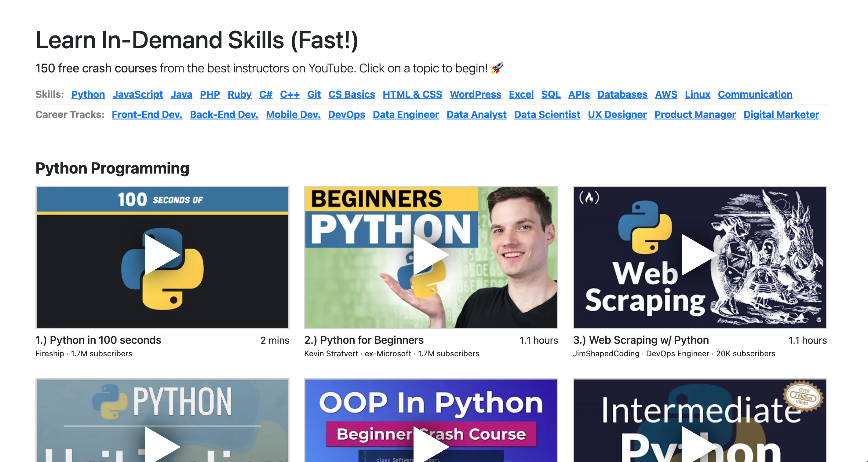868x462 pixels.
Task: Go to the Digital Marketer track
Action: [781, 115]
